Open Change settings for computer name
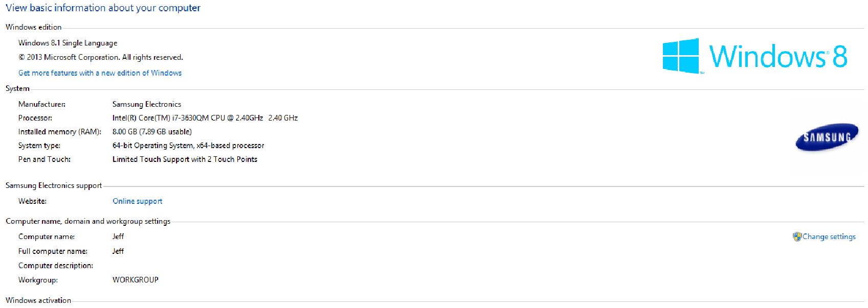This screenshot has width=868, height=308. [829, 236]
